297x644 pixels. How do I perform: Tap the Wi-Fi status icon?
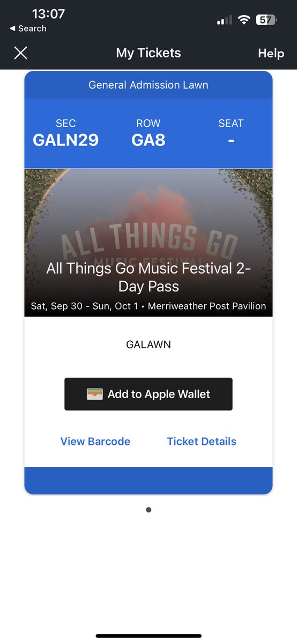pyautogui.click(x=244, y=20)
